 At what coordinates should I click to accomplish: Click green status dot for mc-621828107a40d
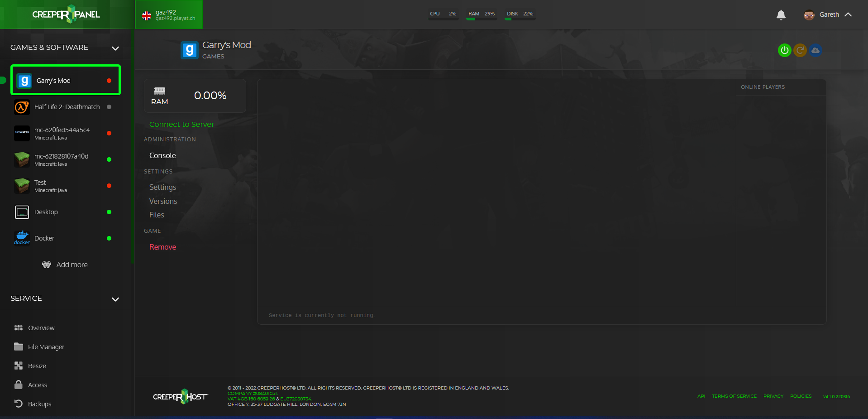tap(109, 159)
